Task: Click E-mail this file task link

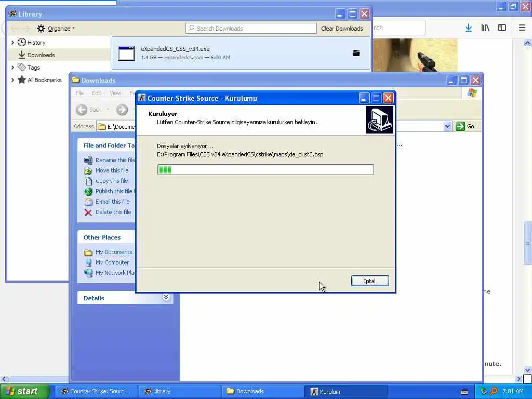Action: [112, 202]
